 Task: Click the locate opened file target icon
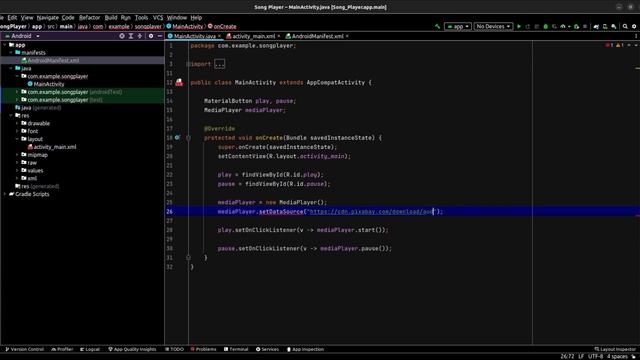[122, 36]
